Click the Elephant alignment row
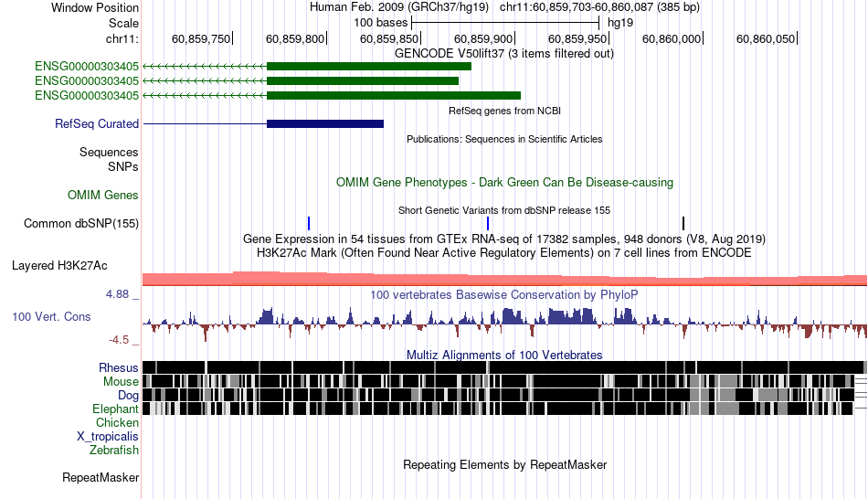The image size is (868, 499). click(505, 409)
